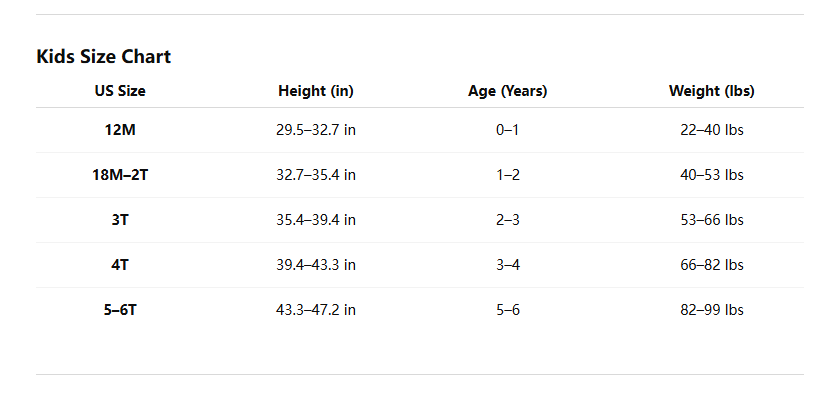This screenshot has height=404, width=834.
Task: Select the 4T size label
Action: pyautogui.click(x=120, y=265)
